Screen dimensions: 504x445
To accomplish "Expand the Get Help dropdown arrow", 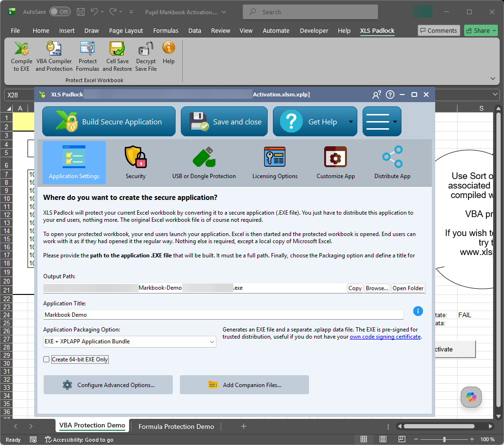I will click(x=351, y=122).
